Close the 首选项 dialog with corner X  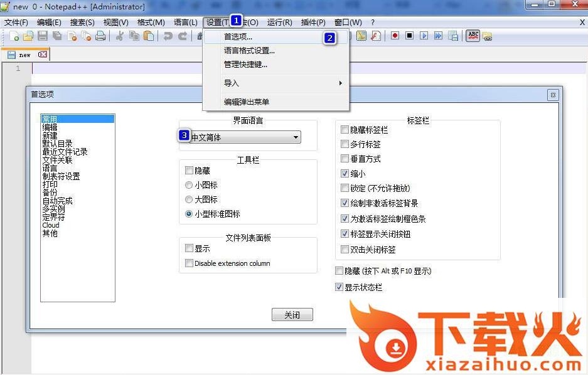coord(553,95)
